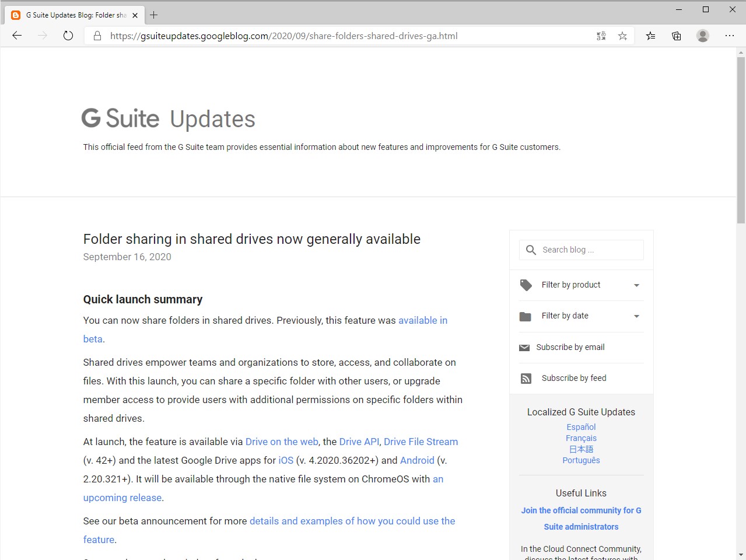
Task: Click the translate page icon
Action: (x=601, y=36)
